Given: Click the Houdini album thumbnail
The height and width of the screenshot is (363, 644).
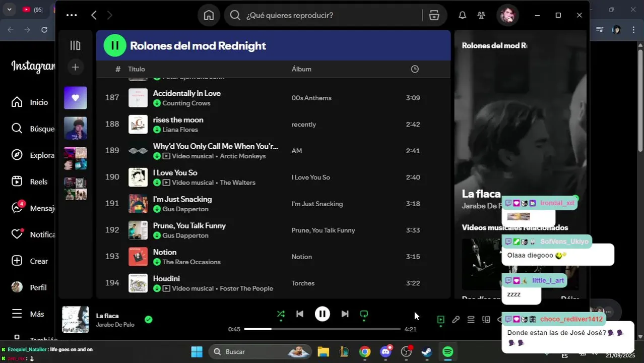Looking at the screenshot, I should (x=138, y=283).
